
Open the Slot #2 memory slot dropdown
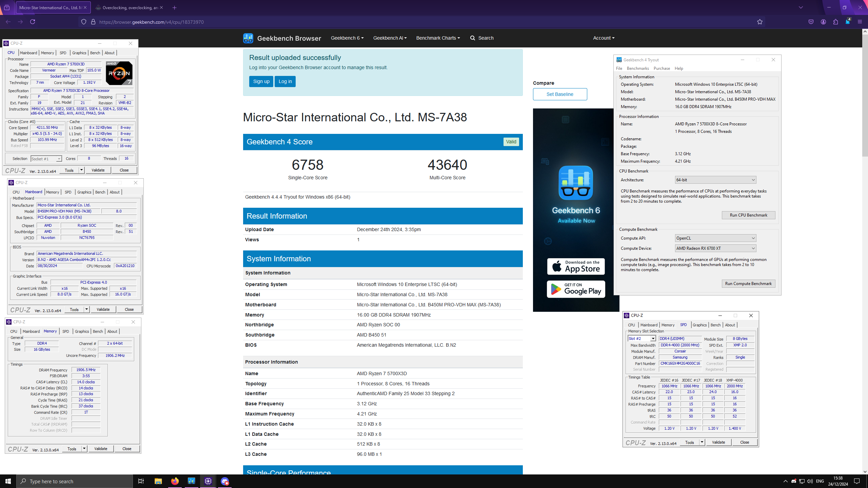pos(642,339)
